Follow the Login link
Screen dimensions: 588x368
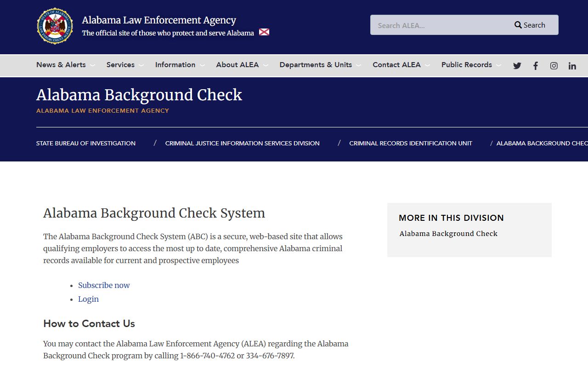coord(88,299)
